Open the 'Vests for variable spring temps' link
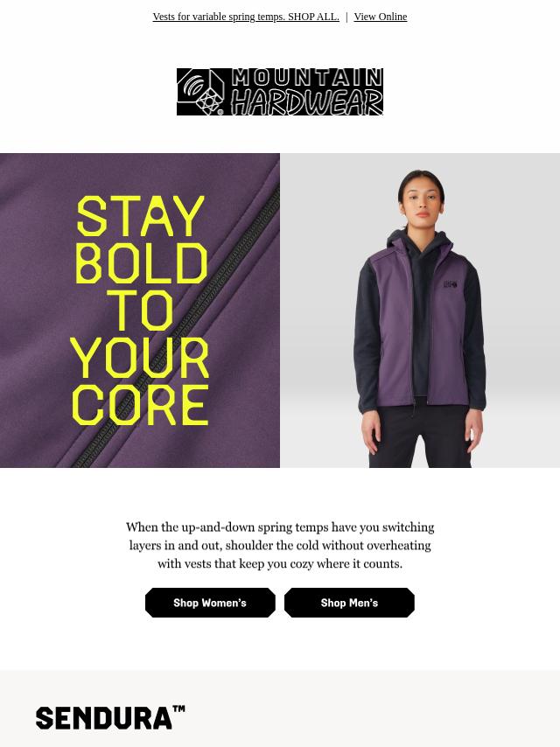 coord(246,17)
